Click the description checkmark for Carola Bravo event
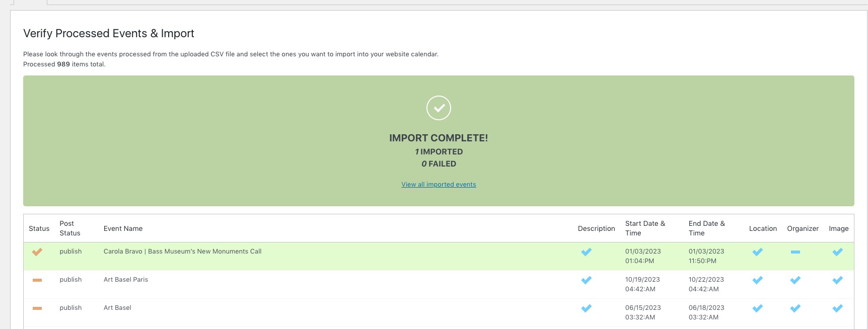The image size is (868, 329). (x=587, y=252)
